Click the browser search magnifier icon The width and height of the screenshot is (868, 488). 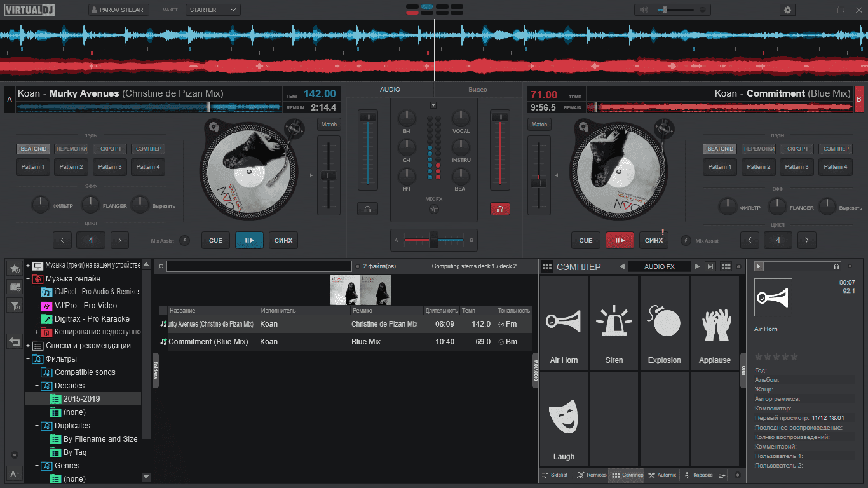[x=161, y=267]
